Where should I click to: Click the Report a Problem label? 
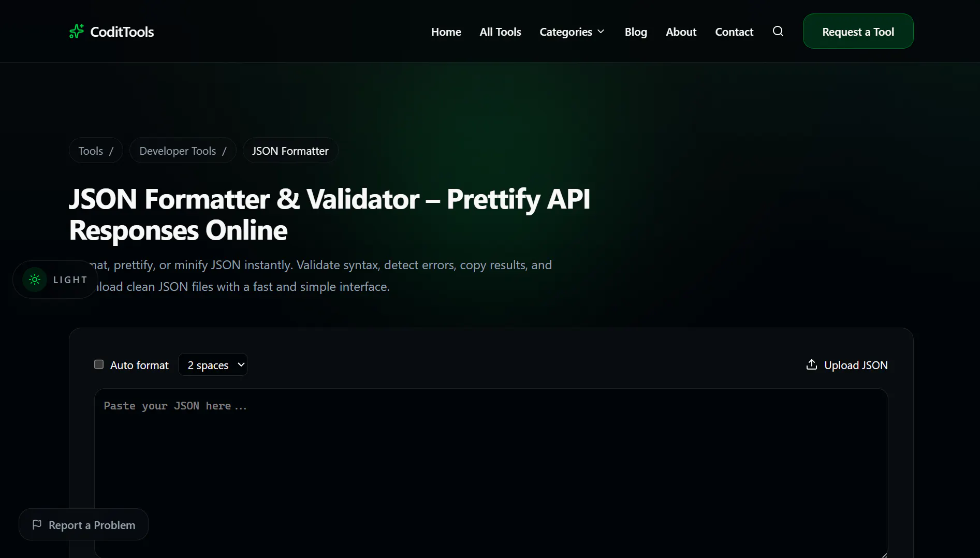[x=92, y=525]
